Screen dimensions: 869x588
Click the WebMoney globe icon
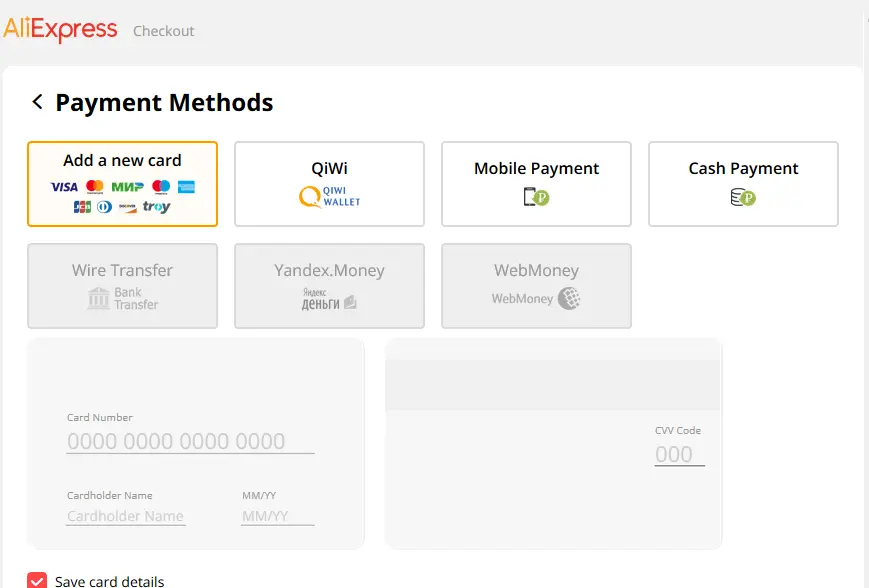click(x=569, y=298)
